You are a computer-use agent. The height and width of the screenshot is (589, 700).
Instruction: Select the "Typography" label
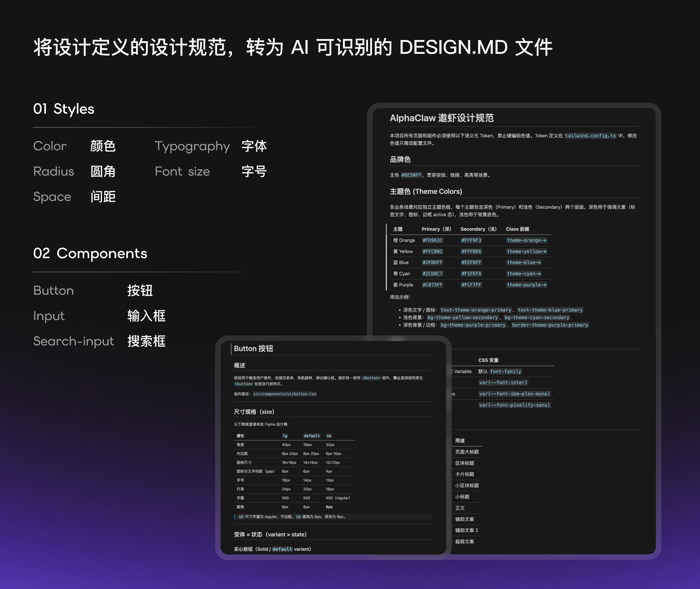point(192,147)
